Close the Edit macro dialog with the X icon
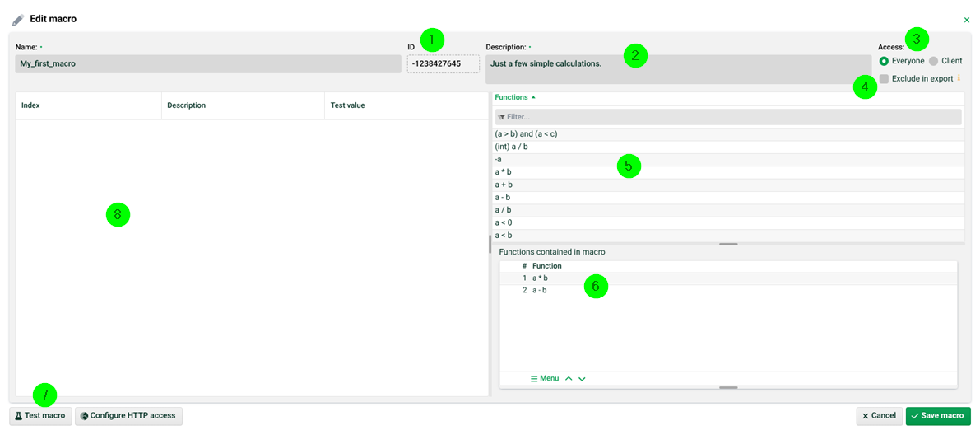980x430 pixels. click(966, 19)
